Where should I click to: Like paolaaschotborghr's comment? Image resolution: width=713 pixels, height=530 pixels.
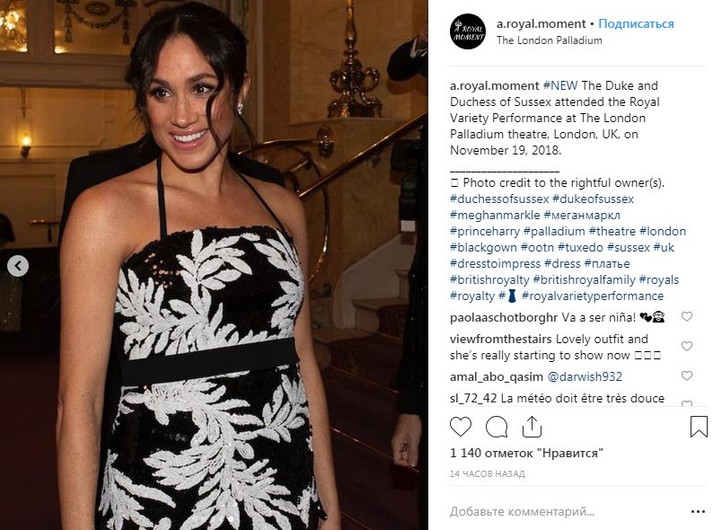(x=687, y=316)
